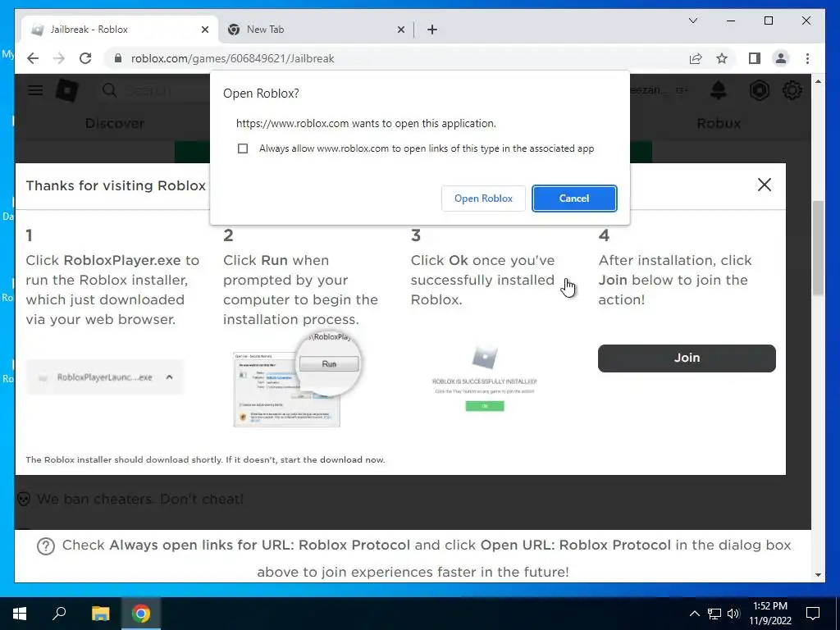Click the Roblox logo icon
This screenshot has width=840, height=630.
tap(67, 90)
